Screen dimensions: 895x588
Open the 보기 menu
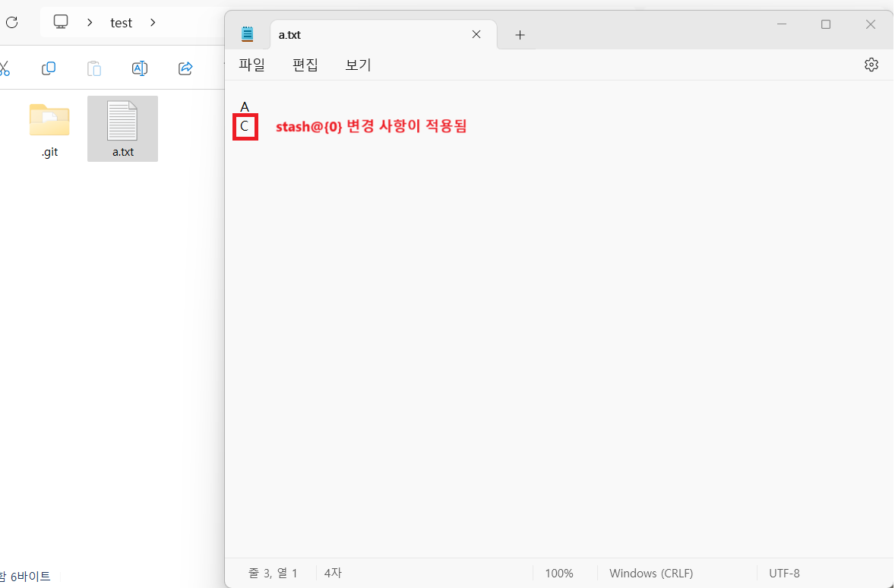coord(358,65)
